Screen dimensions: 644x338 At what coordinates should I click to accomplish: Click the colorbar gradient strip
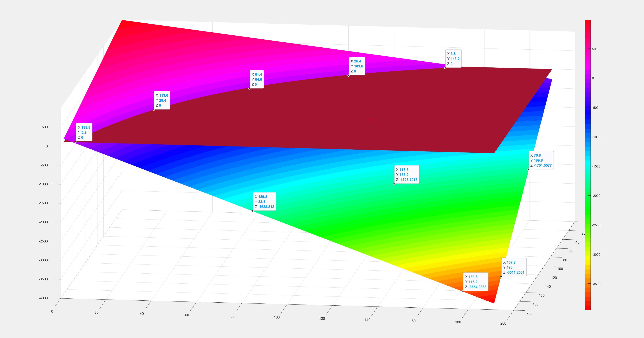click(x=587, y=165)
